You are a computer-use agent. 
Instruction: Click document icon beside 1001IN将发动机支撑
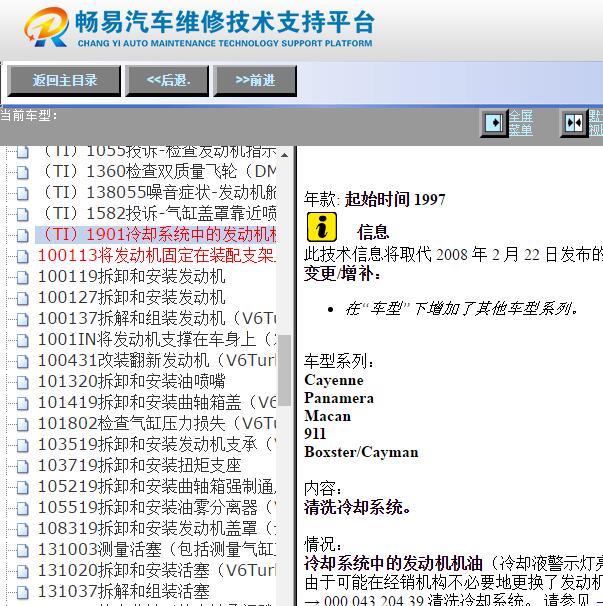point(22,340)
